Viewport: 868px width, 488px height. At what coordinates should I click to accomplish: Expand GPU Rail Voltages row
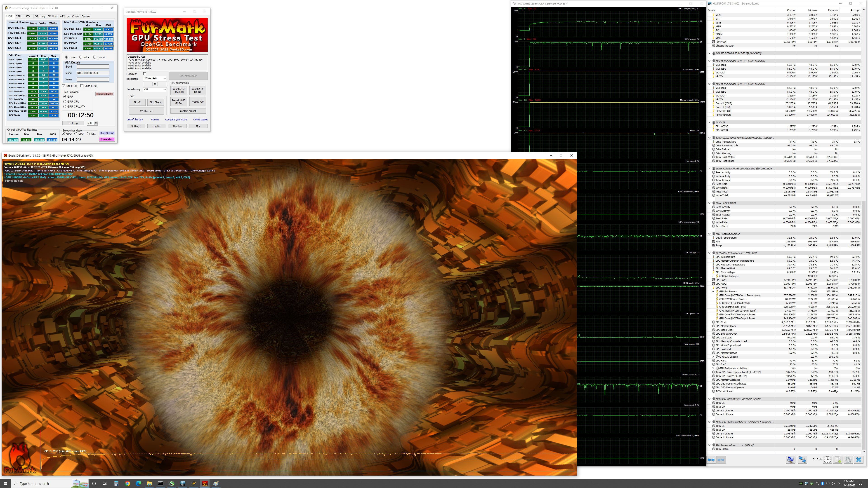coord(713,276)
